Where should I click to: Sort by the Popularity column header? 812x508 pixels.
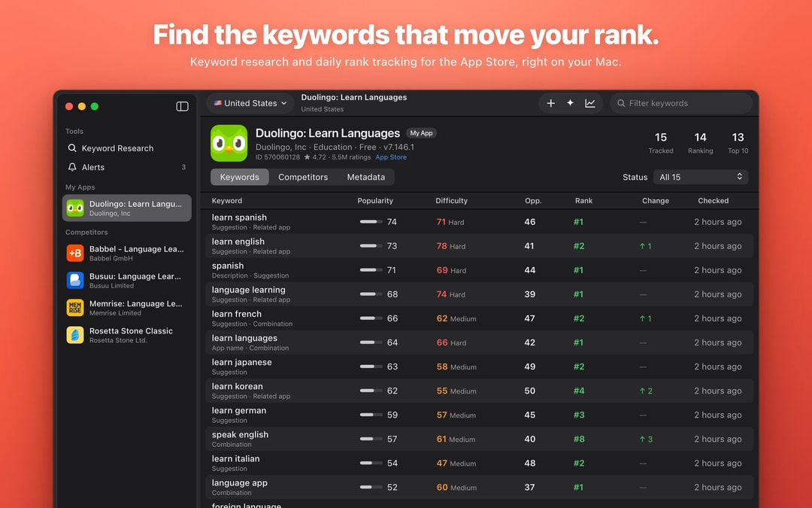(375, 201)
